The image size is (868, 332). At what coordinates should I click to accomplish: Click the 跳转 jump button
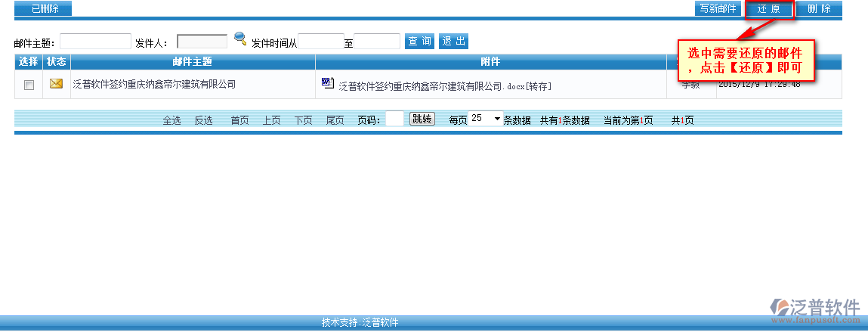coord(422,119)
